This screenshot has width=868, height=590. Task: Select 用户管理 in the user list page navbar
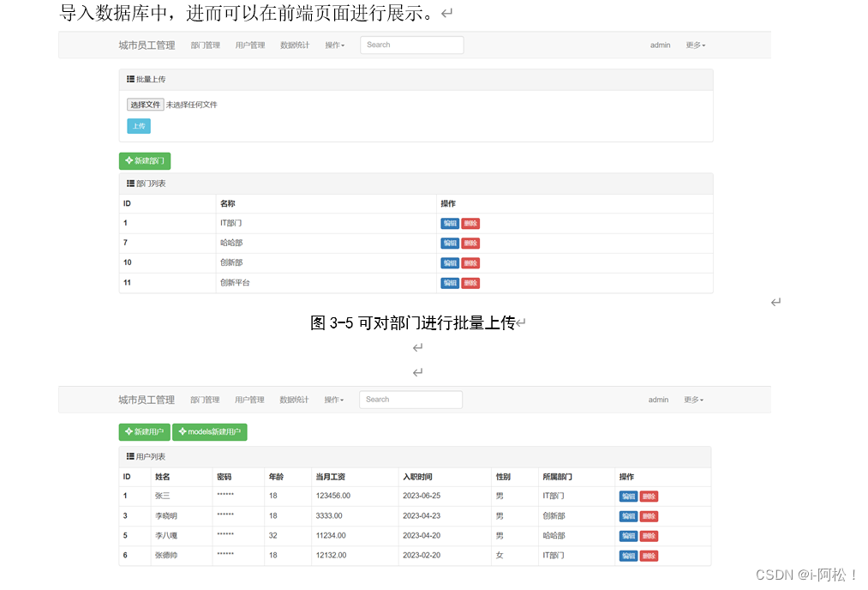(249, 400)
